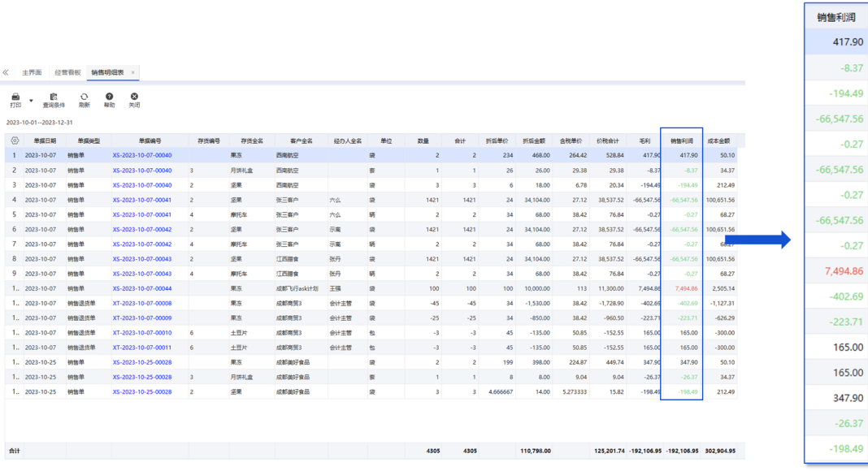This screenshot has height=471, width=868.
Task: Click the 关闭 close icon in toolbar
Action: click(134, 97)
